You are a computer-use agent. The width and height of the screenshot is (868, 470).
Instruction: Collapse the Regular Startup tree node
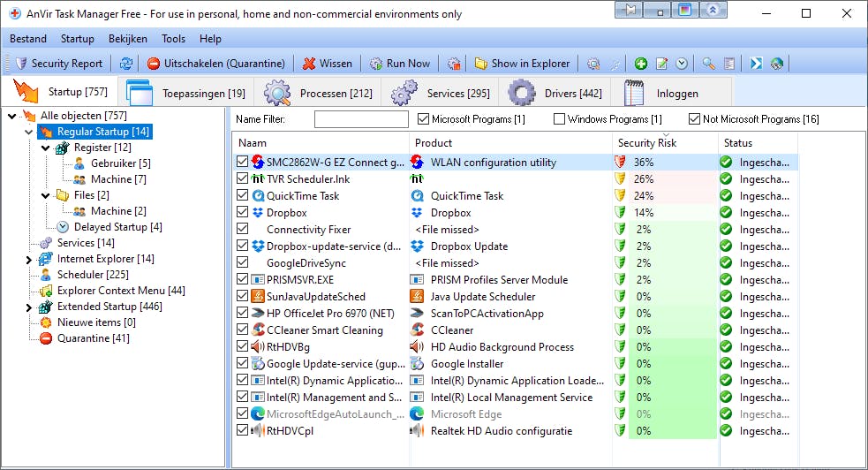pos(29,133)
